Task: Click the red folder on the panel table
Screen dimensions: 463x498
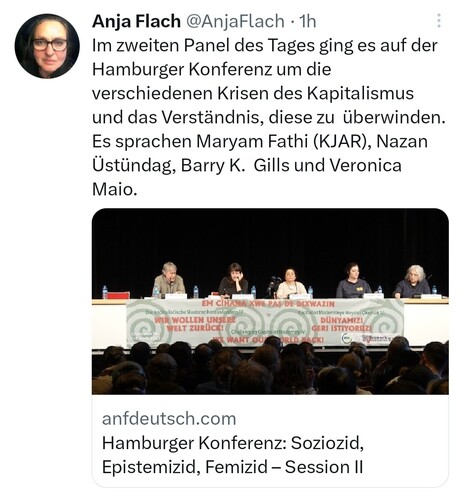Action: [x=119, y=295]
